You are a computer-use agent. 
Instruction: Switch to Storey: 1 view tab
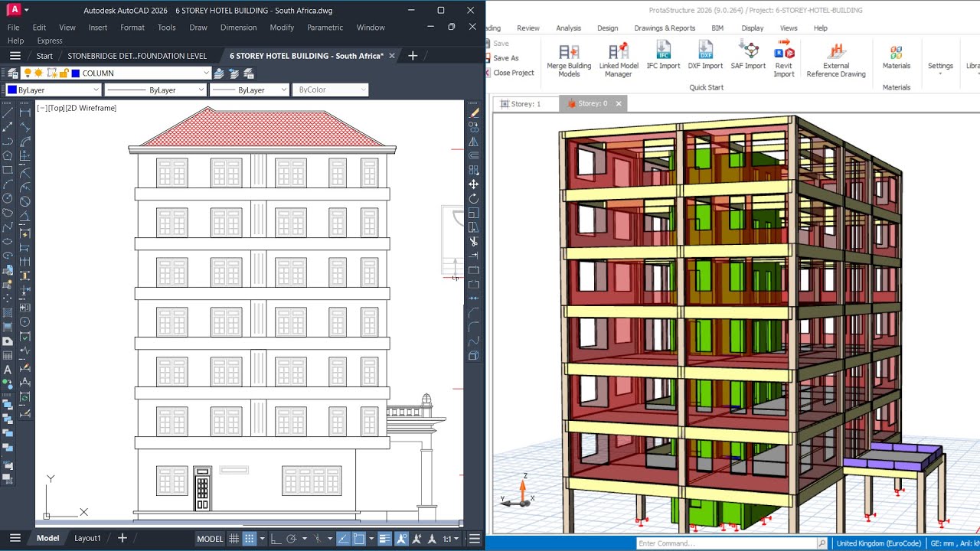[527, 103]
